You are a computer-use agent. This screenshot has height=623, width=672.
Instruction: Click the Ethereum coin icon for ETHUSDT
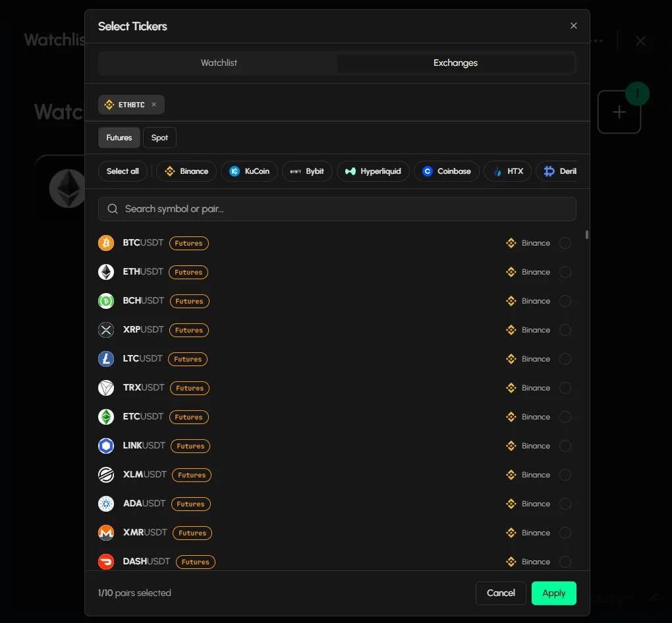106,272
